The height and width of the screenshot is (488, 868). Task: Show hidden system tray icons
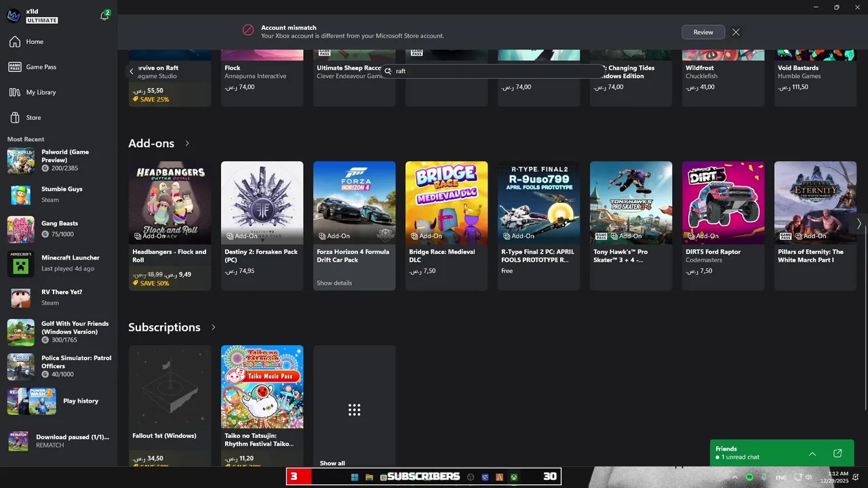click(x=734, y=478)
